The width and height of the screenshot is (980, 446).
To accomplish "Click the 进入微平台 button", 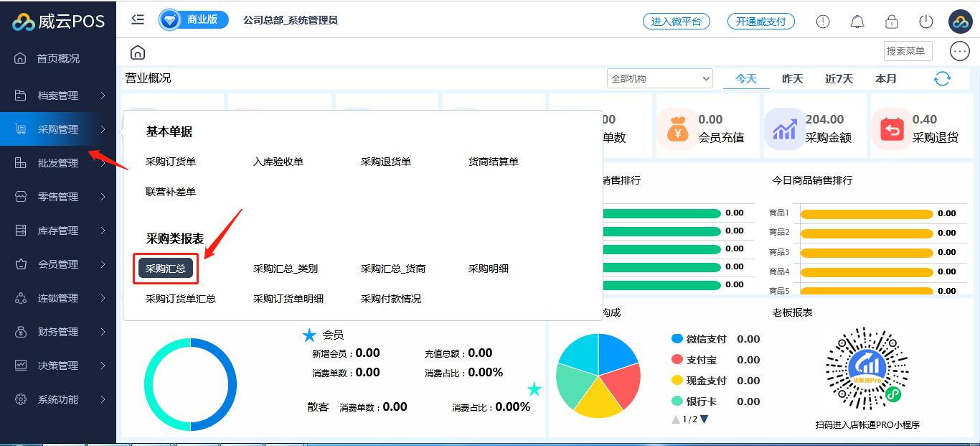I will pyautogui.click(x=676, y=22).
